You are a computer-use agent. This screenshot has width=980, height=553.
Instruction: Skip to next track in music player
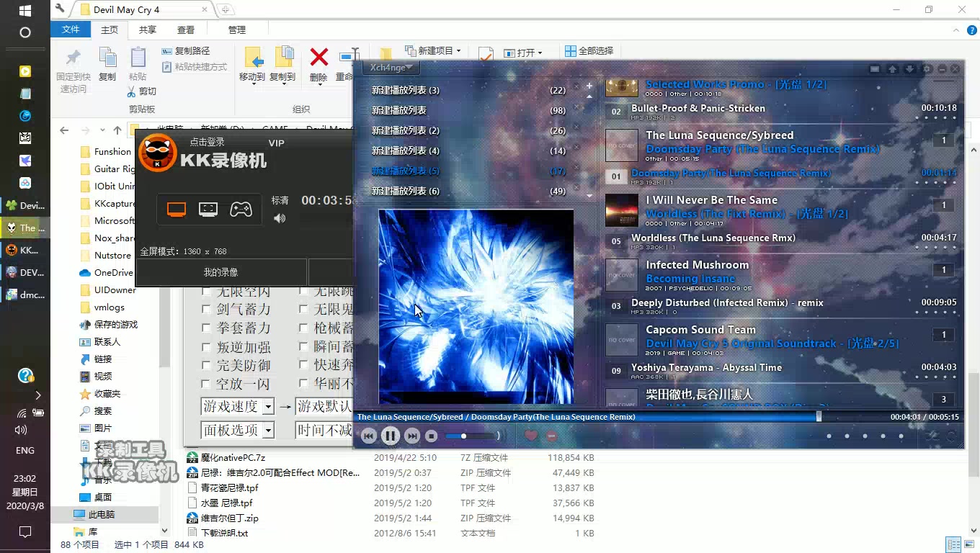[x=411, y=436]
